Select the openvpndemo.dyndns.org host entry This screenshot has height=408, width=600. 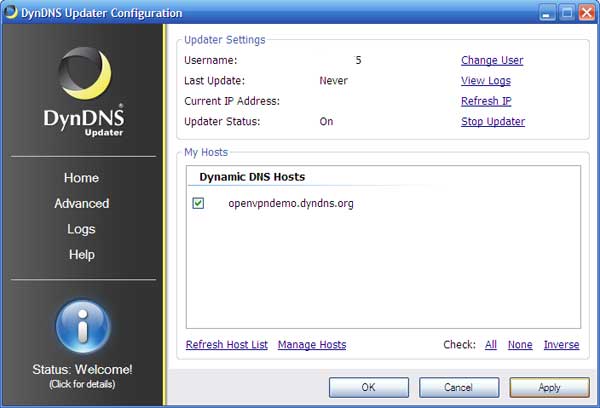click(291, 203)
